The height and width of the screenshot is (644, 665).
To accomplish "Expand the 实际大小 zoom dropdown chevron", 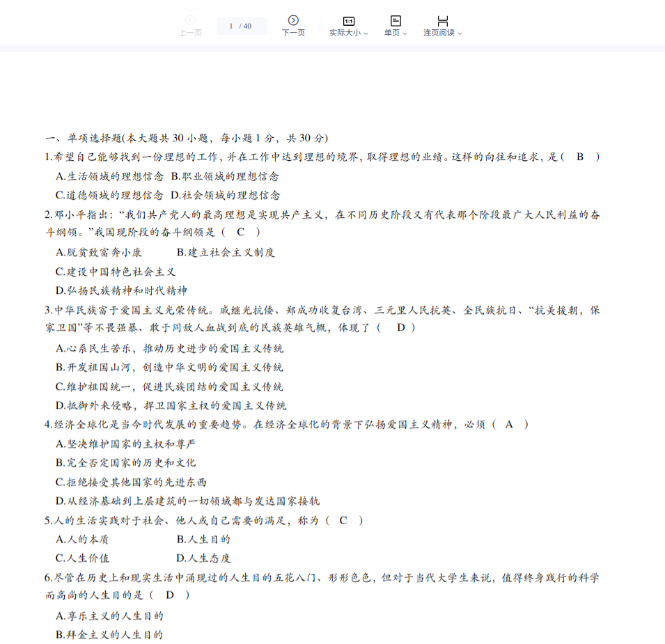I will click(x=366, y=33).
